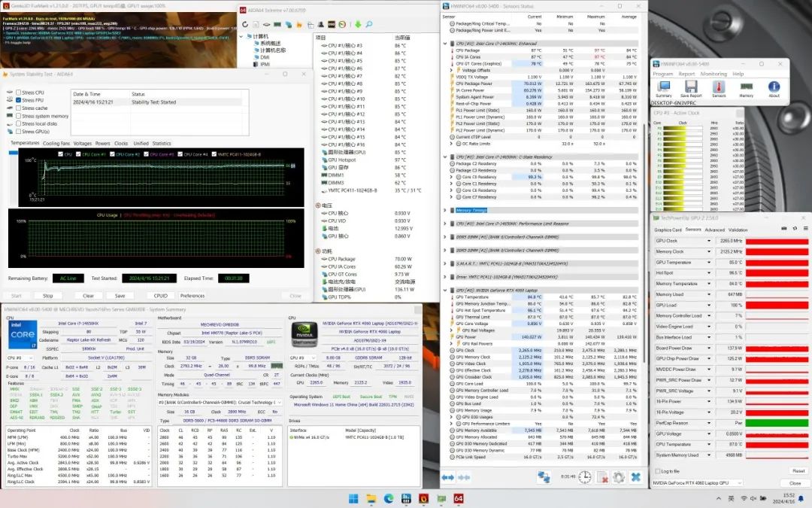Viewport: 812px width, 508px height.
Task: Toggle the YMTC PC411 graph checkbox
Action: point(214,154)
